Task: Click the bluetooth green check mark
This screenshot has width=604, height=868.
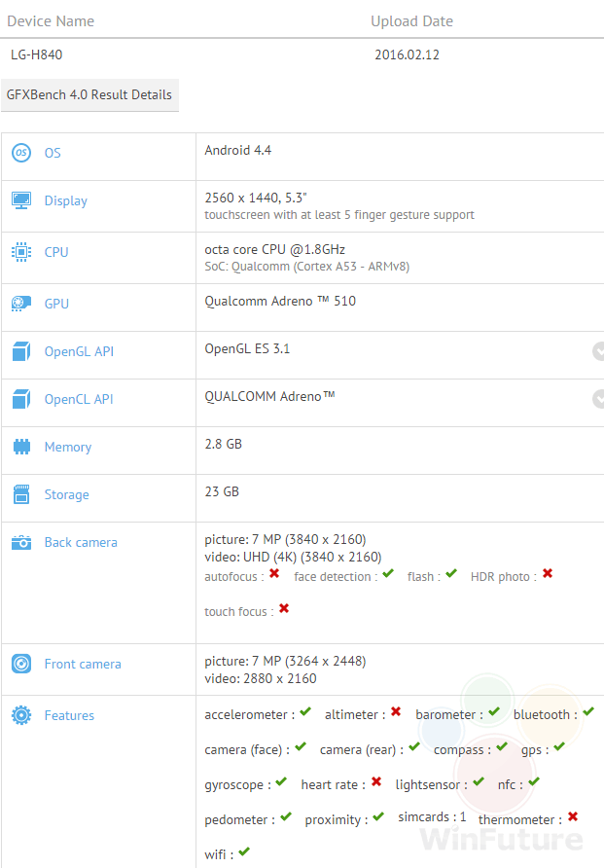Action: tap(589, 712)
